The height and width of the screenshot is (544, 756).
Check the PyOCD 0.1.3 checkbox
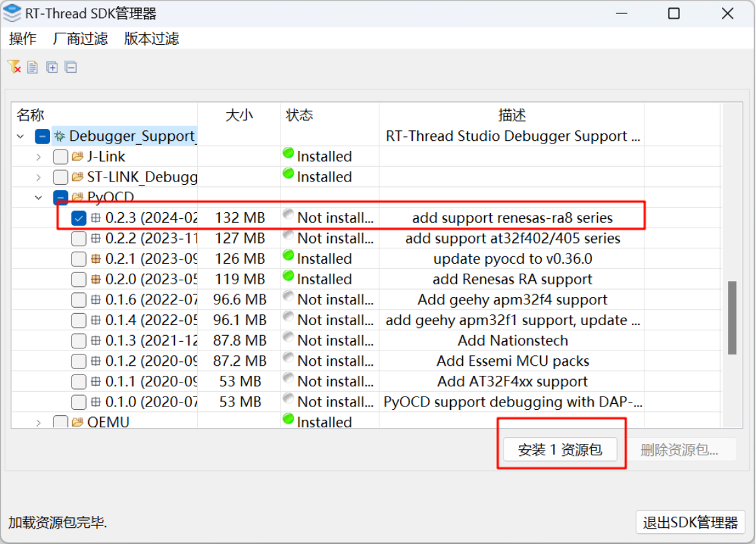[79, 340]
